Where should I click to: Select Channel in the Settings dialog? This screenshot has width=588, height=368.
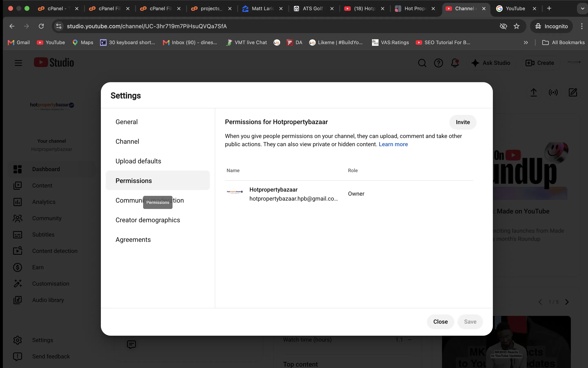[x=158, y=141]
